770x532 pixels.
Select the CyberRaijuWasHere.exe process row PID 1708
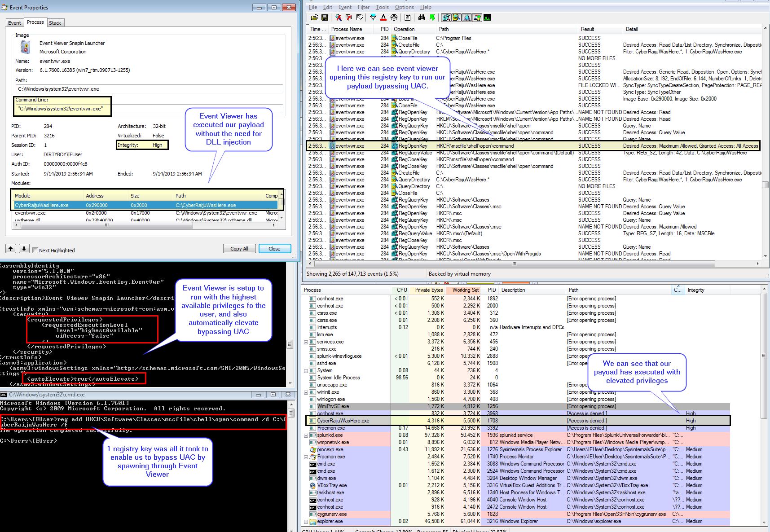pyautogui.click(x=518, y=421)
